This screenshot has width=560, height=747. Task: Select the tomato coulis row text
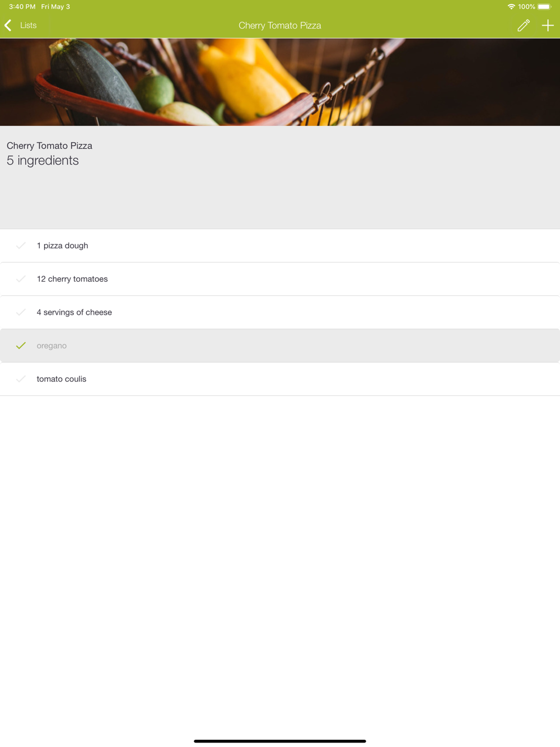tap(62, 379)
